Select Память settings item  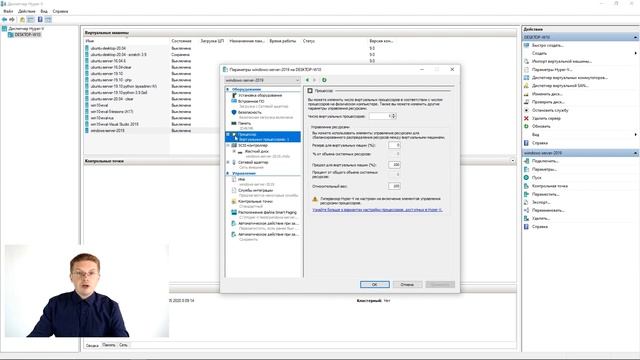(x=244, y=123)
